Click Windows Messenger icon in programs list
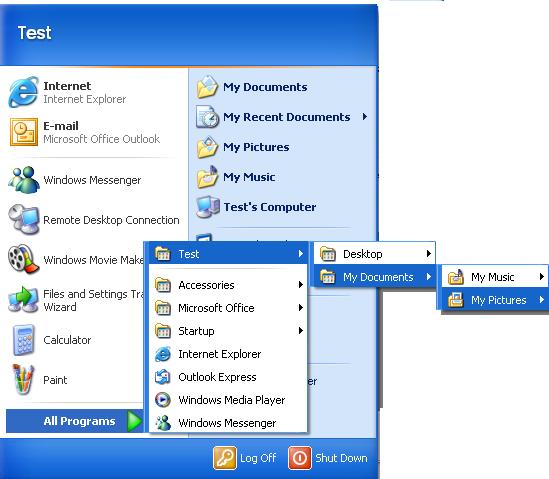 tap(163, 423)
